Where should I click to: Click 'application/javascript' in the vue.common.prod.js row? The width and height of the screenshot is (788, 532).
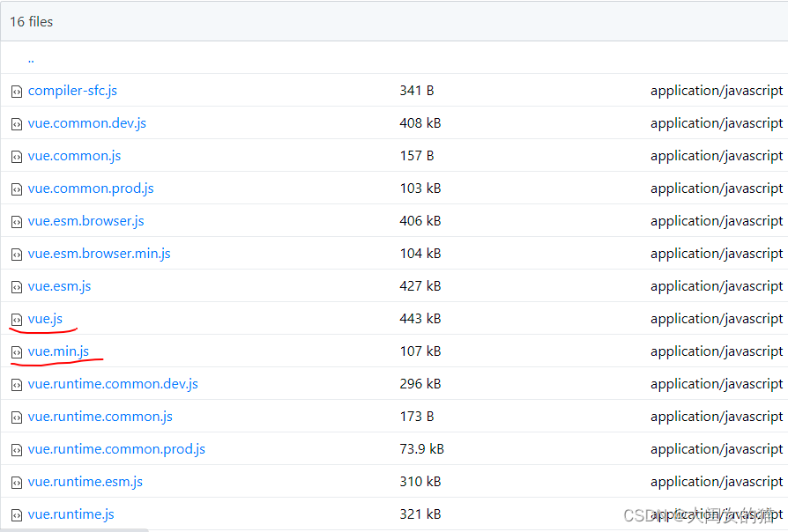click(x=717, y=188)
